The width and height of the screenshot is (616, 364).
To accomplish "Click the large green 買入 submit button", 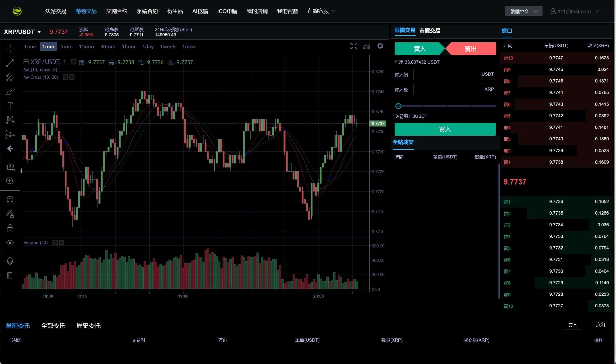I will (x=445, y=129).
